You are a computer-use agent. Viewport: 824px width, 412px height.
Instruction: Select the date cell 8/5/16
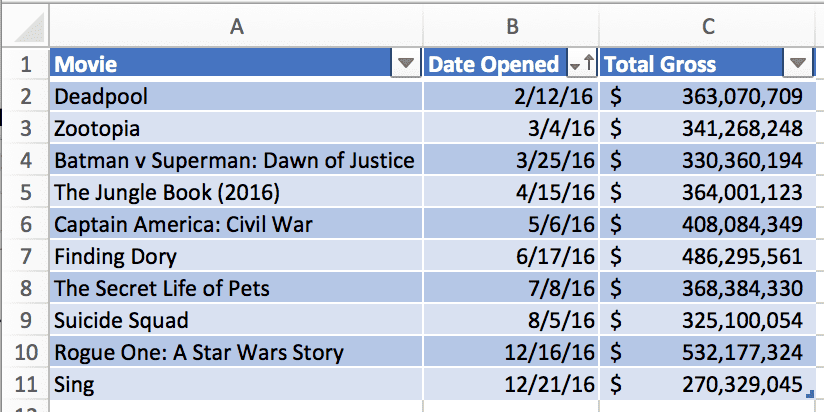[x=511, y=321]
